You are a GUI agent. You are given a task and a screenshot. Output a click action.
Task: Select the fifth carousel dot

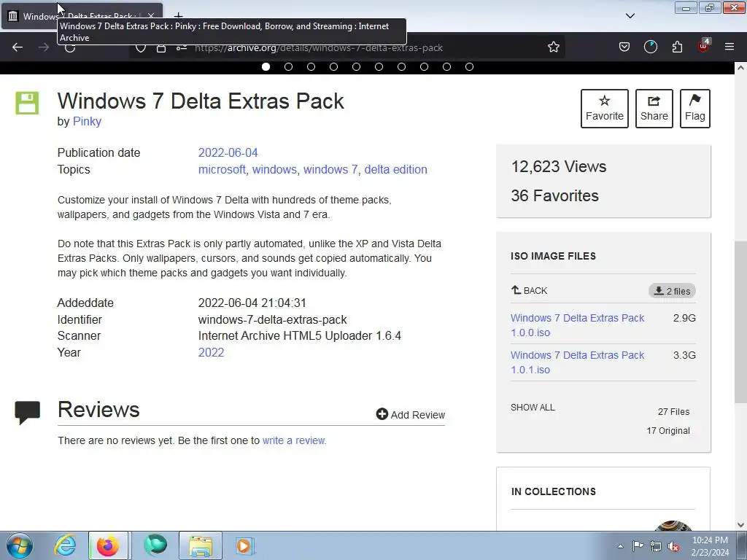(356, 66)
